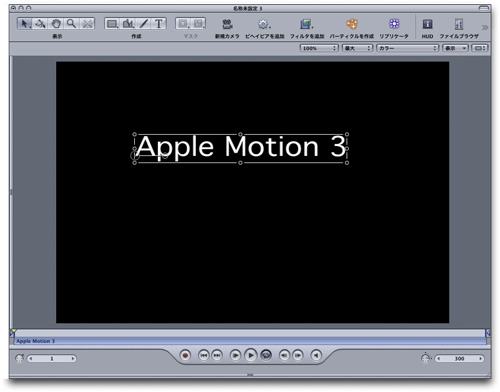Screen dimensions: 500x392
Task: Toggle loop playback
Action: pyautogui.click(x=266, y=355)
